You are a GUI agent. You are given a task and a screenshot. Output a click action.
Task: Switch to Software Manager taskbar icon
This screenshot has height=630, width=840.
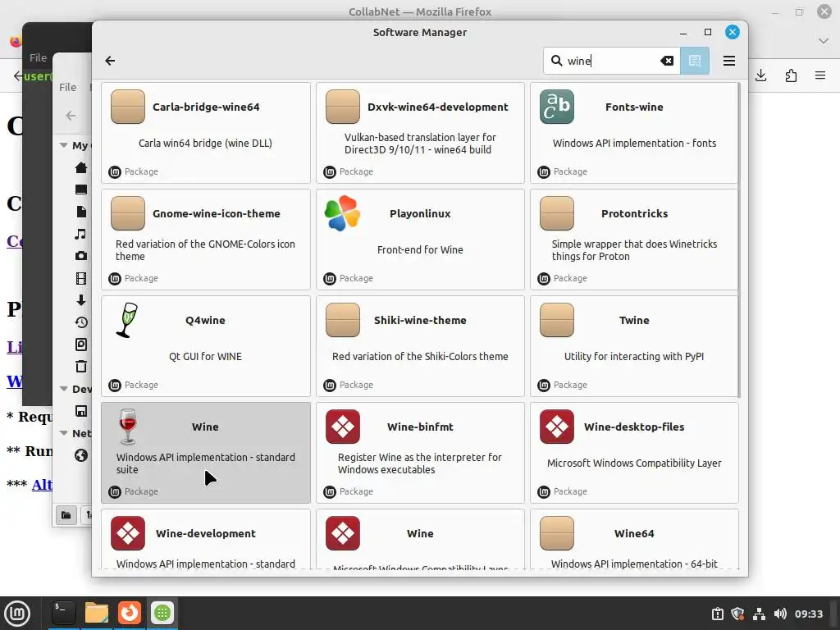coord(162,613)
